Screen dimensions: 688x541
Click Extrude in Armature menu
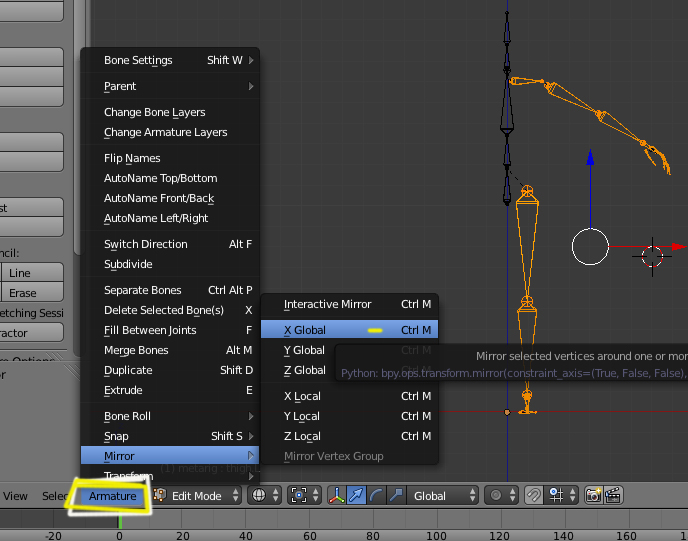pyautogui.click(x=170, y=390)
